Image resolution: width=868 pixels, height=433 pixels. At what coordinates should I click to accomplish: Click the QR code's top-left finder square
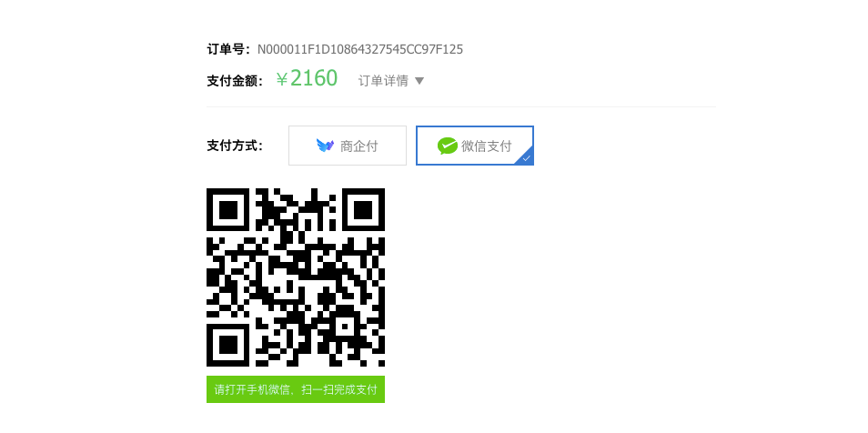tap(228, 210)
